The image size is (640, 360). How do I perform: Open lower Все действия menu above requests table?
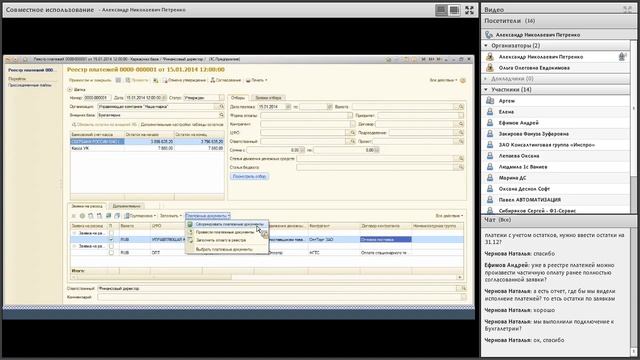tap(449, 216)
